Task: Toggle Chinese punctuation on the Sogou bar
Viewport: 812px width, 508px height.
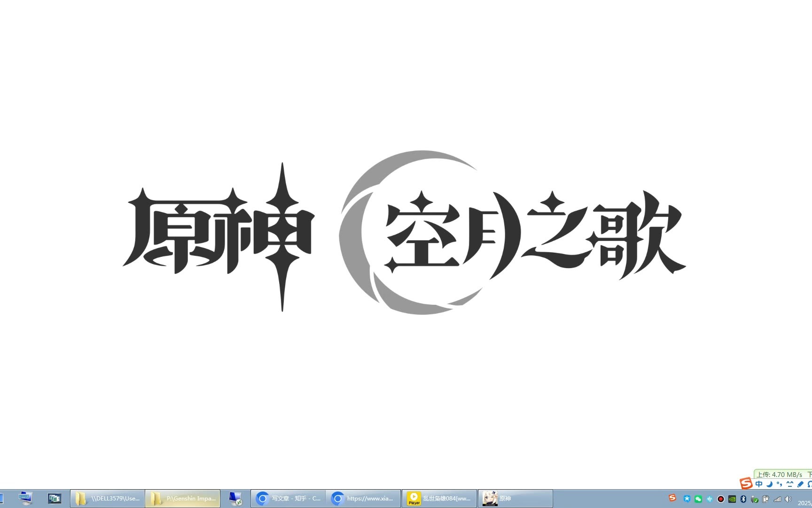Action: coord(780,484)
